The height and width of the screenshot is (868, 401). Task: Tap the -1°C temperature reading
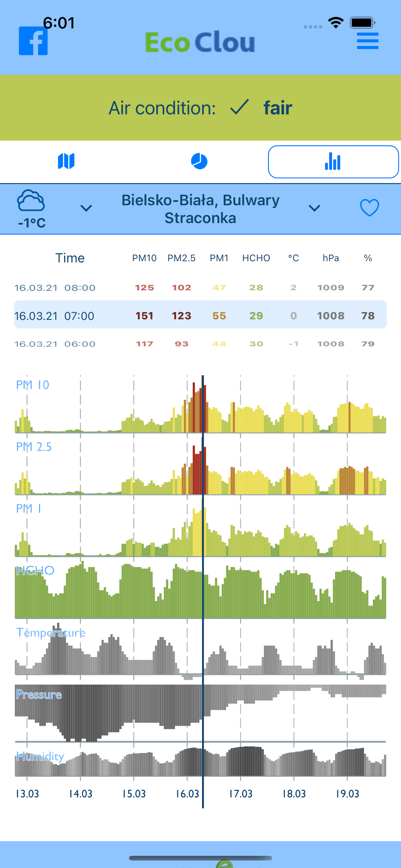coord(32,223)
